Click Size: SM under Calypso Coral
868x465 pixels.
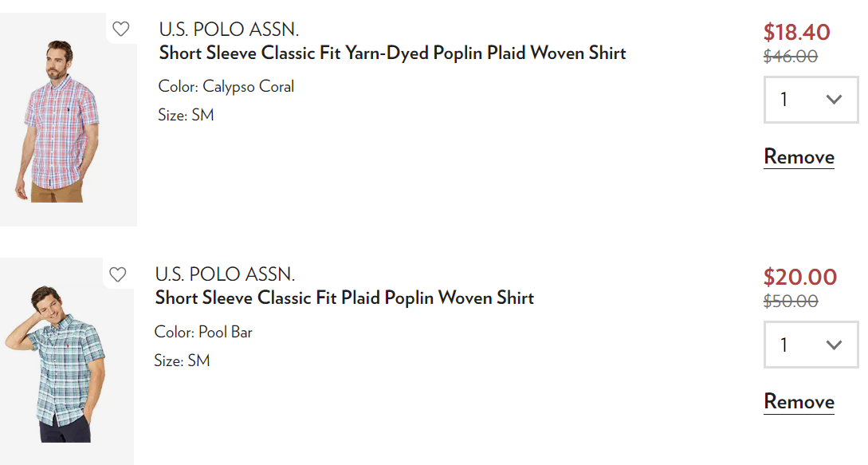coord(186,115)
